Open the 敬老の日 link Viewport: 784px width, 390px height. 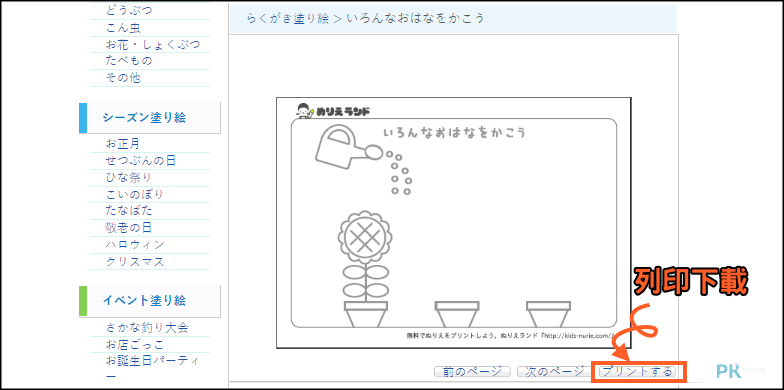click(x=129, y=228)
